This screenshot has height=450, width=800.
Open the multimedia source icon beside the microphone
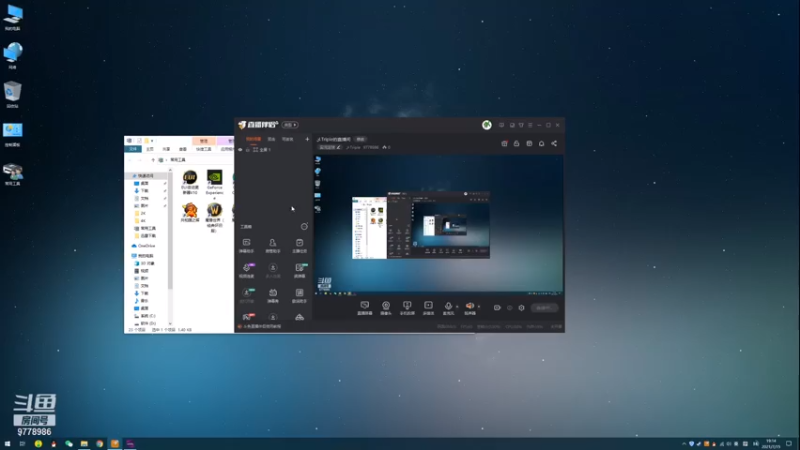pyautogui.click(x=428, y=307)
